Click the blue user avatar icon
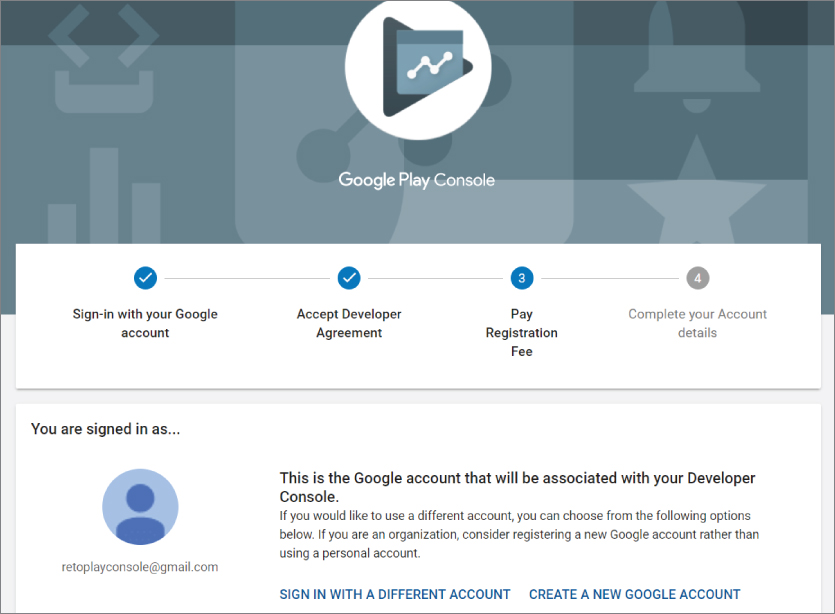Viewport: 835px width, 614px height. pos(140,507)
